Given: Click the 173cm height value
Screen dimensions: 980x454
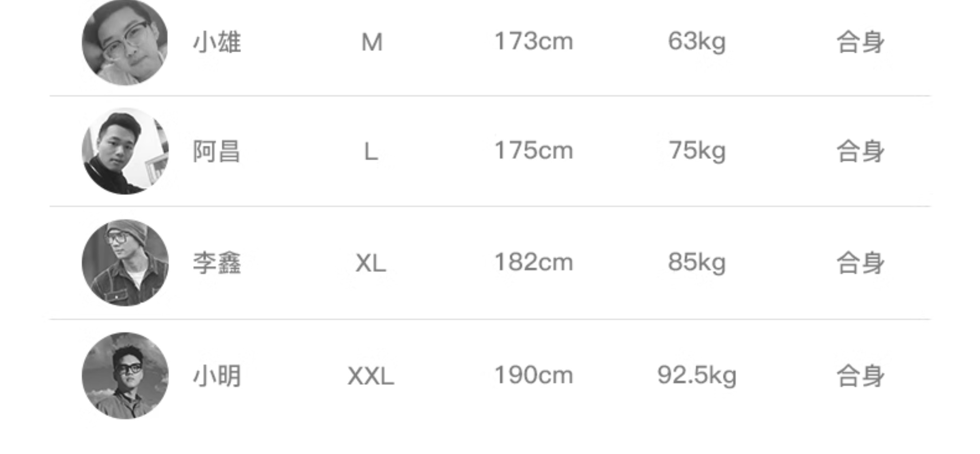Looking at the screenshot, I should pos(533,41).
